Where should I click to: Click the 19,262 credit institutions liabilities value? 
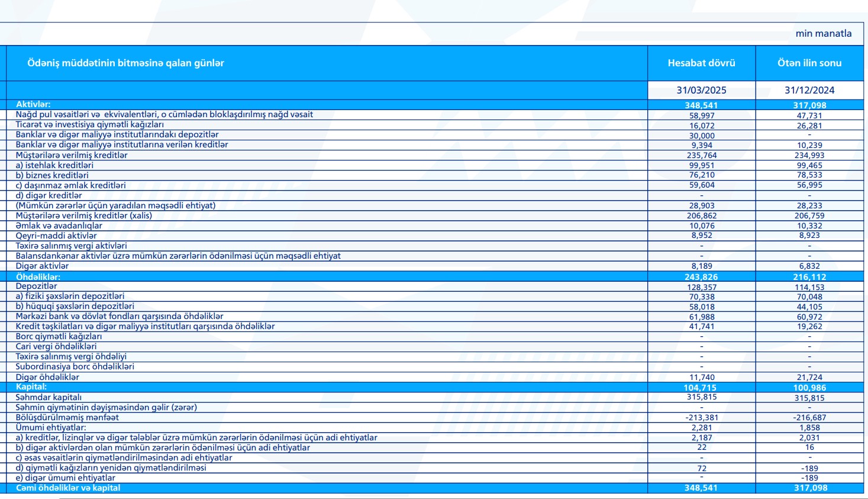point(809,327)
